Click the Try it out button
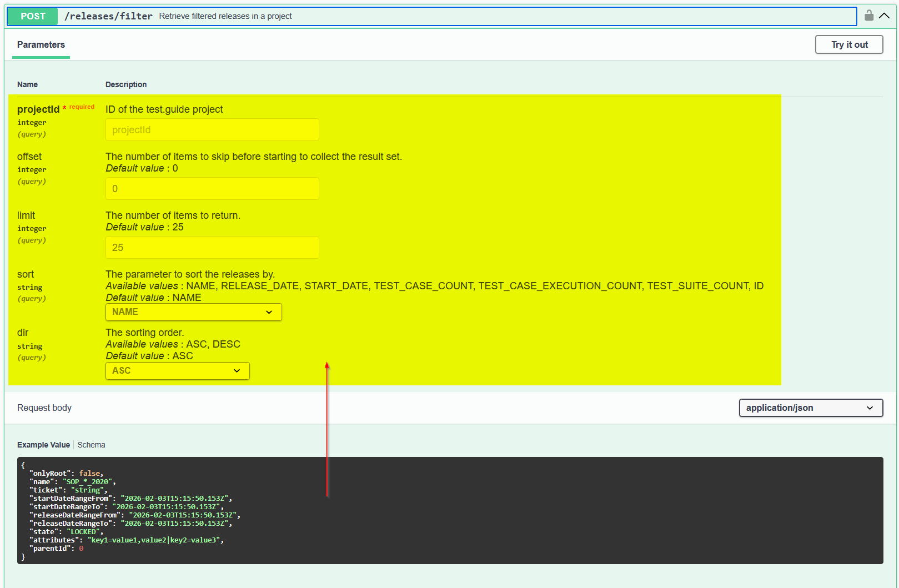This screenshot has width=899, height=588. pyautogui.click(x=848, y=44)
